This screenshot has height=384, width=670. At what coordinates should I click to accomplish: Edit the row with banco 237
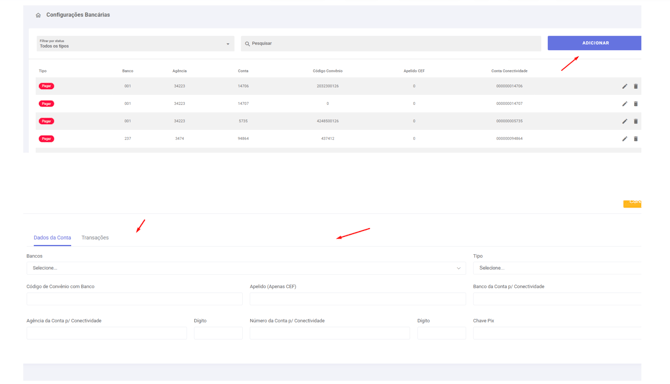624,139
